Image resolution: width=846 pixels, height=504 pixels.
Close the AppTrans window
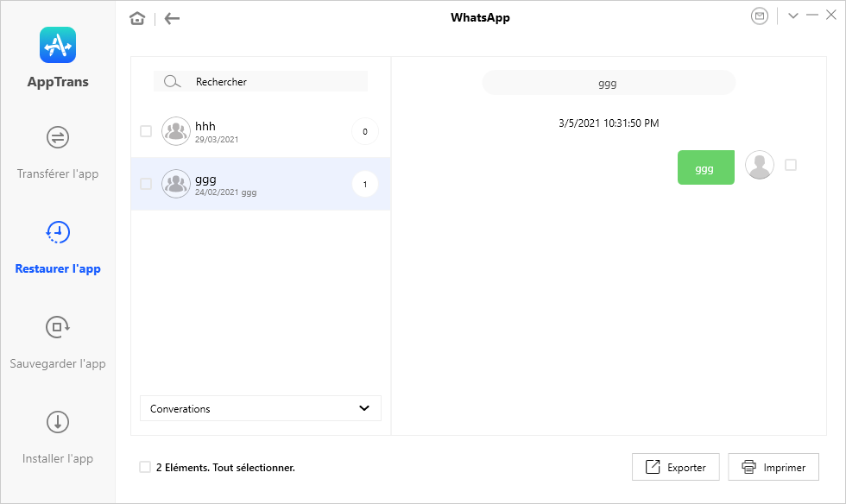pos(831,16)
